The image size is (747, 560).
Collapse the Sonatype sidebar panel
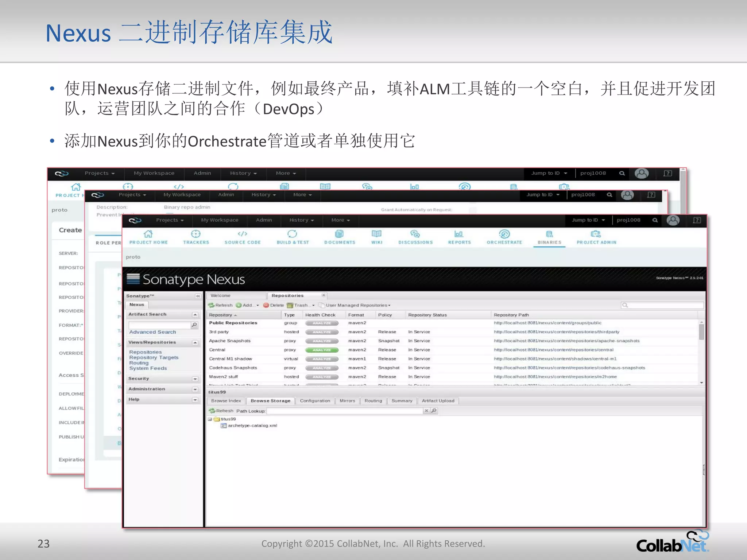pos(198,296)
